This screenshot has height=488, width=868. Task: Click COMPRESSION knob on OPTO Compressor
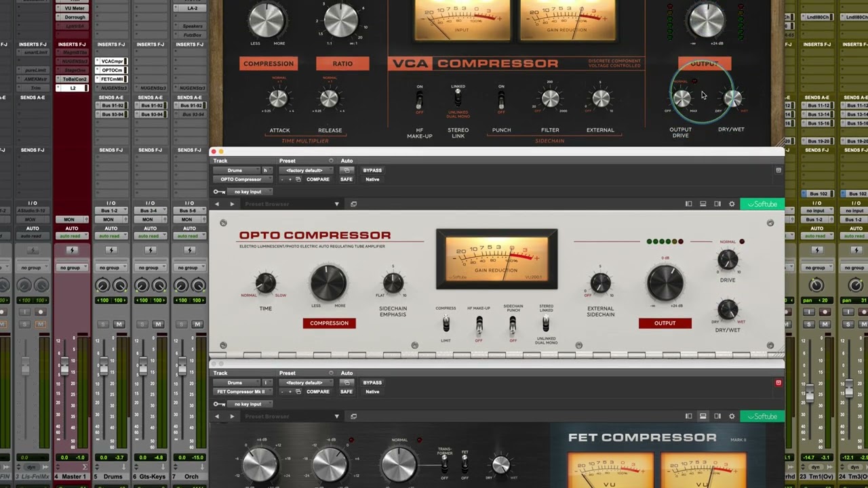(329, 283)
